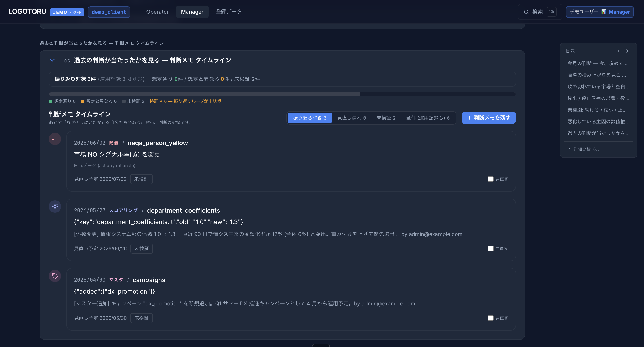
Task: Click the green 想定通り 0 legend swatch
Action: pos(51,102)
